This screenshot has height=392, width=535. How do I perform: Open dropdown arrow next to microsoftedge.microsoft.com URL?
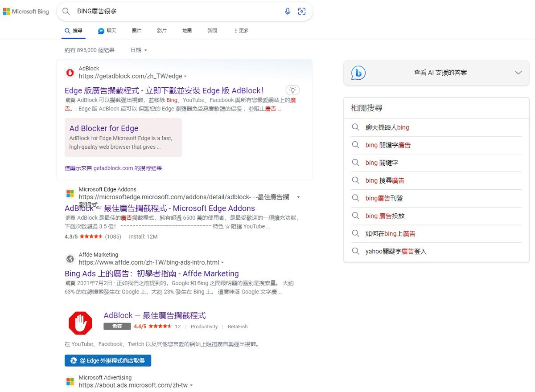pyautogui.click(x=298, y=197)
